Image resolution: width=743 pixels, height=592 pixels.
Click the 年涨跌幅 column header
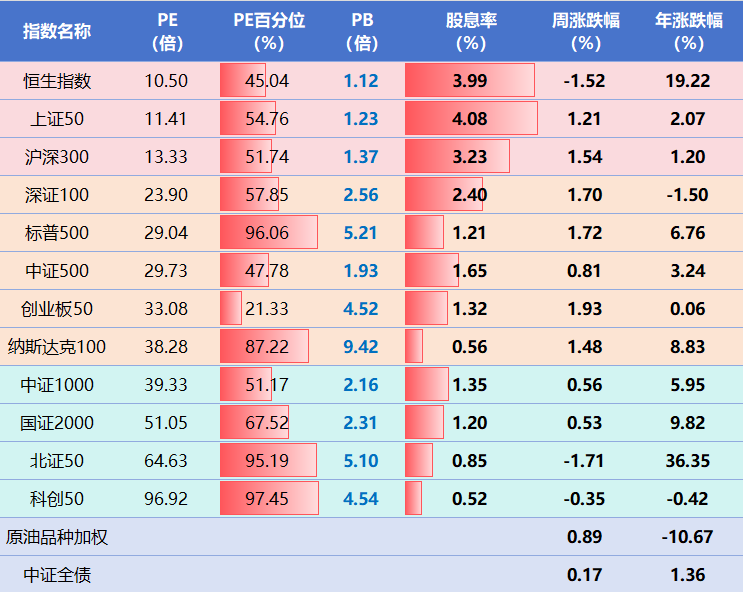point(688,31)
